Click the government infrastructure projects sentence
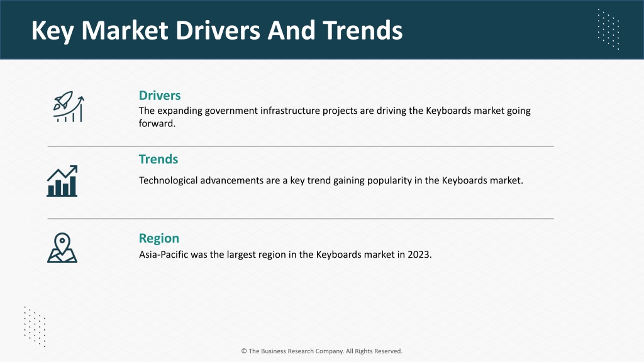 point(335,117)
